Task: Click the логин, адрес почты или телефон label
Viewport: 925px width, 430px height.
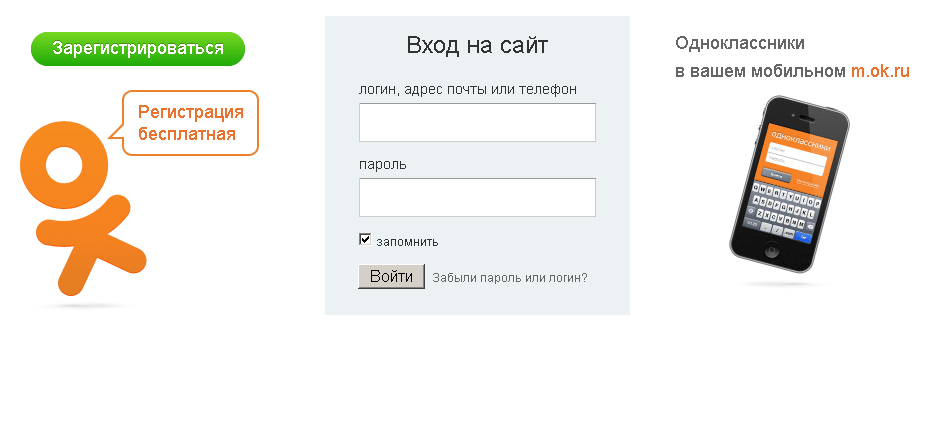Action: [467, 89]
